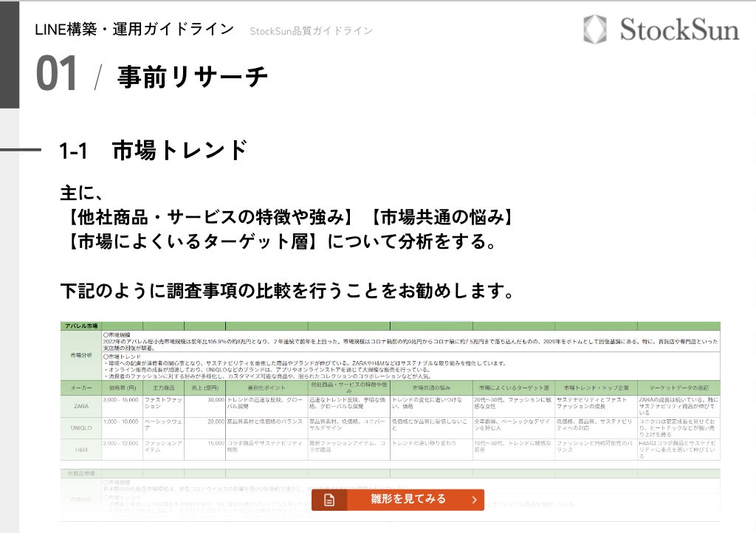Click the StockSun wordmark text
756x533 pixels.
tap(679, 30)
